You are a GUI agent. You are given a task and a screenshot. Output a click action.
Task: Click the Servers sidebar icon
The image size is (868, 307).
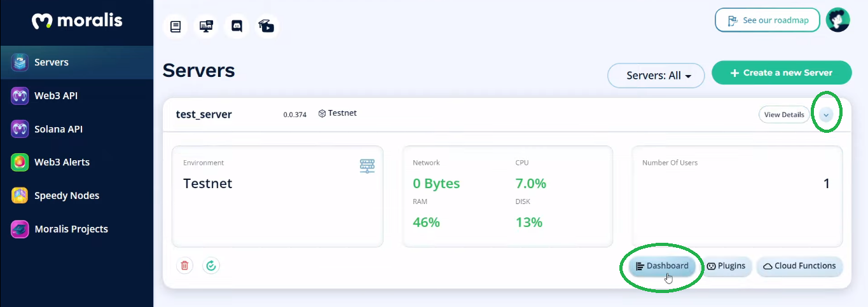[20, 62]
